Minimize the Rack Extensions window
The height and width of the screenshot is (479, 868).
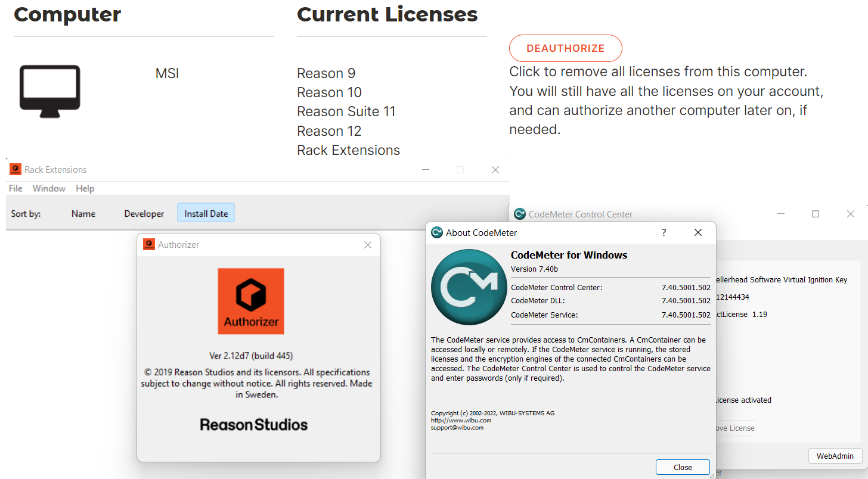click(426, 170)
